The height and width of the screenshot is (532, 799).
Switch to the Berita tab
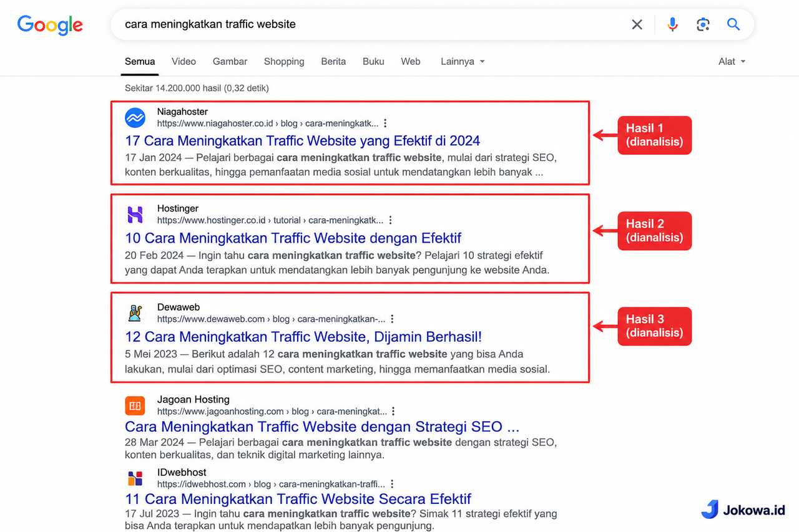pyautogui.click(x=333, y=61)
